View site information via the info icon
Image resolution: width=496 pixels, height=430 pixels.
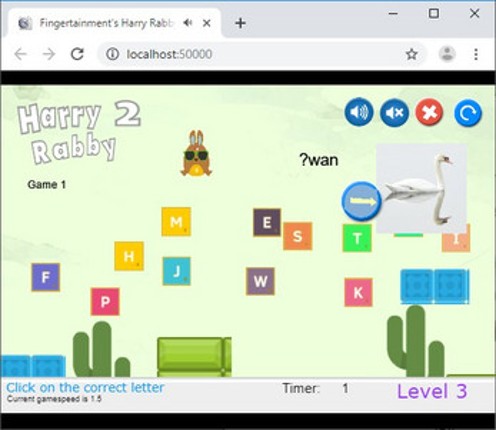pos(112,54)
